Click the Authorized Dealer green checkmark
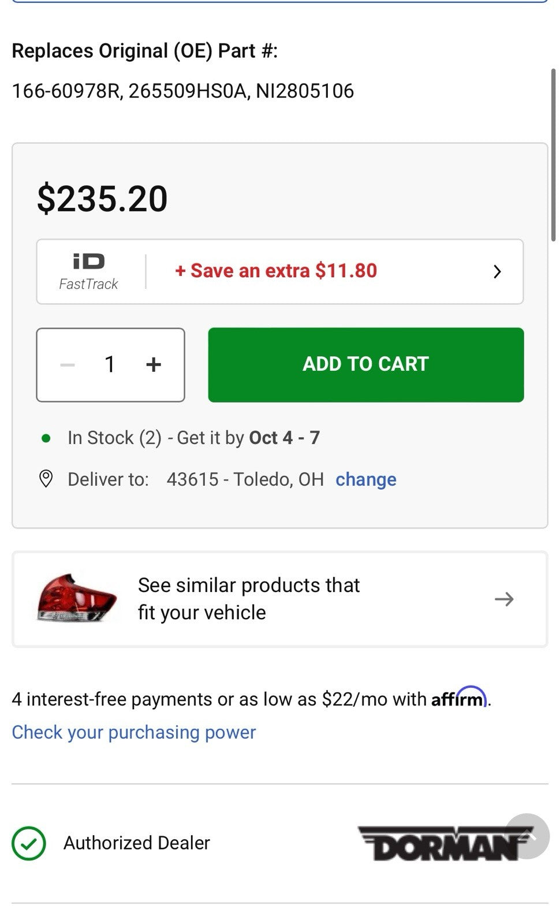The width and height of the screenshot is (560, 924). pyautogui.click(x=31, y=842)
